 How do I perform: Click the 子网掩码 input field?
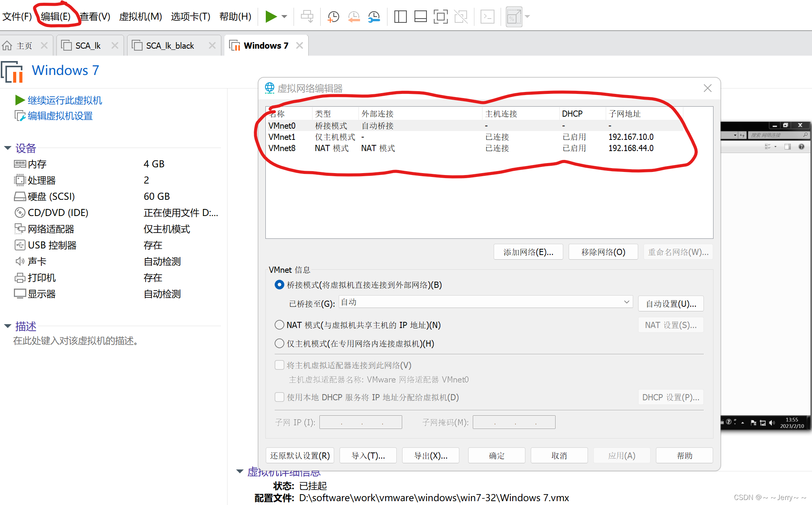514,422
